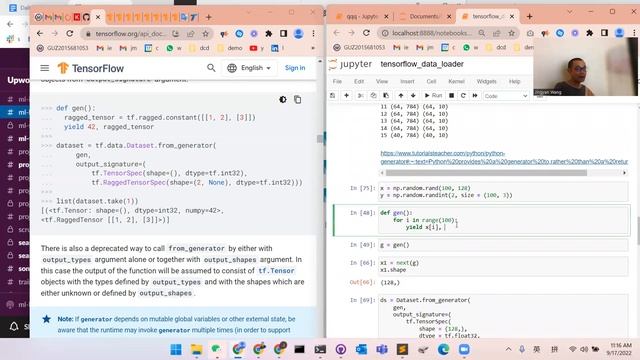Open Microsoft Teams from taskbar

pyautogui.click(x=382, y=349)
